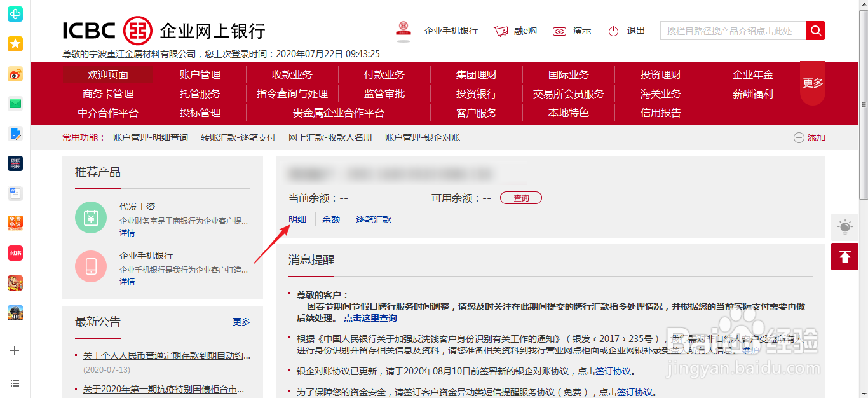Open the green mail envelope icon
Screen dimensions: 868x398
click(x=15, y=104)
